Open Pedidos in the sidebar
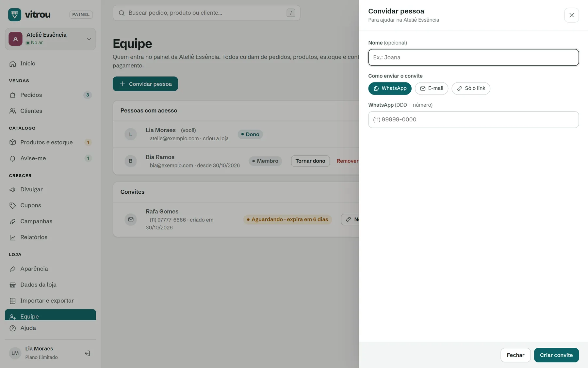 (50, 95)
